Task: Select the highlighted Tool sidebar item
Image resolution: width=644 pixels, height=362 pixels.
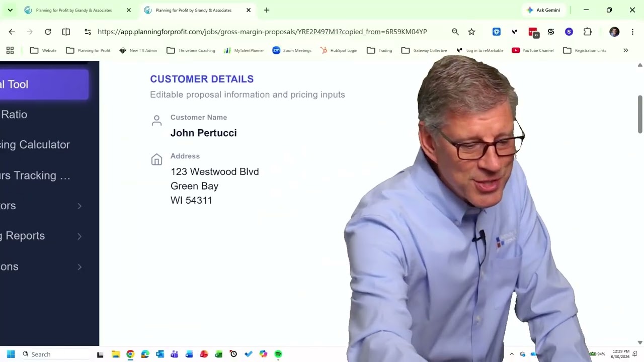Action: pyautogui.click(x=44, y=84)
